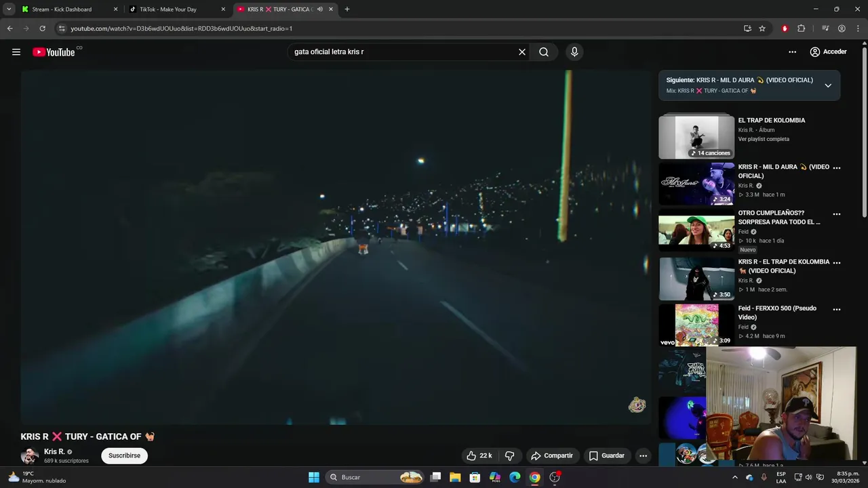Go to the YouTube home logo
The width and height of the screenshot is (868, 488).
[x=54, y=52]
